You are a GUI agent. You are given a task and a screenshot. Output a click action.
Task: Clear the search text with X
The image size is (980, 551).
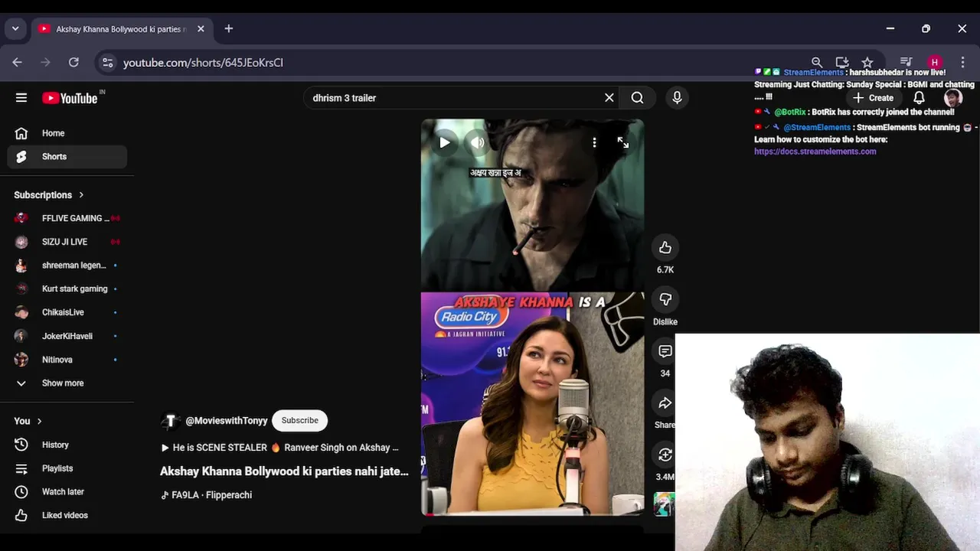[x=609, y=98]
